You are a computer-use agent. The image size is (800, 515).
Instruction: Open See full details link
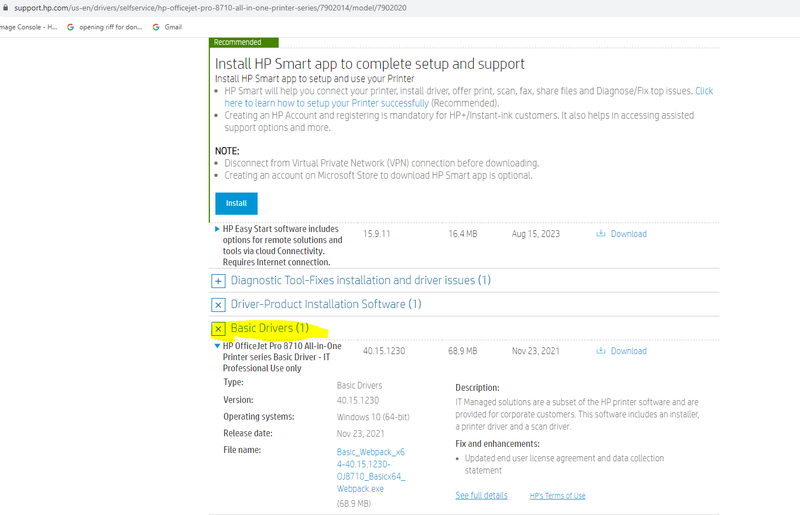pos(481,496)
